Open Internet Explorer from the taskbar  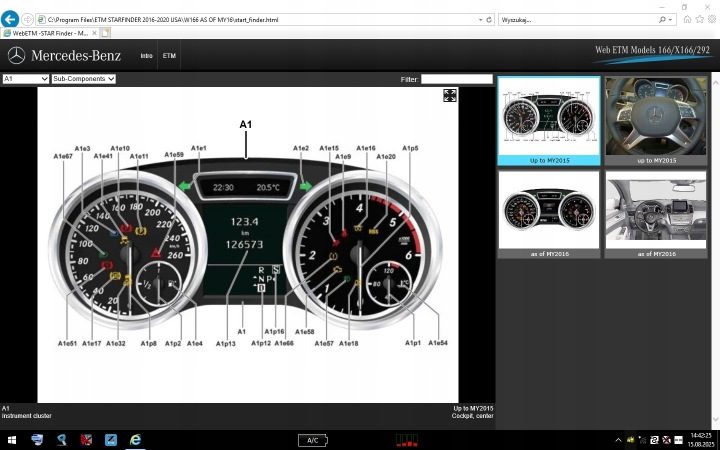[x=135, y=440]
